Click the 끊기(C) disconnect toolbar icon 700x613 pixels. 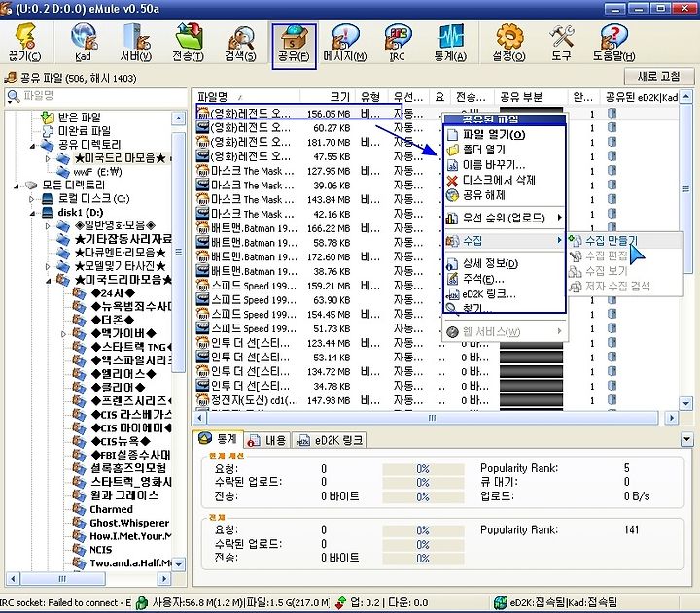click(x=25, y=44)
